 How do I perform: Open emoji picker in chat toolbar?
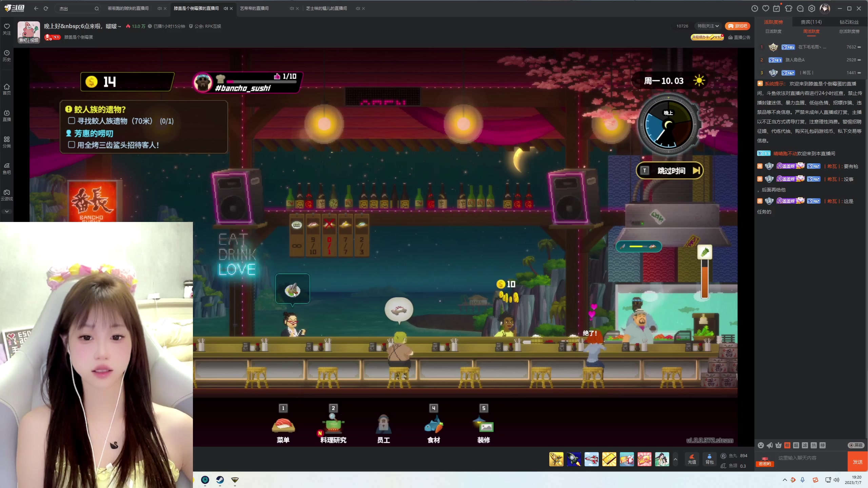coord(761,445)
